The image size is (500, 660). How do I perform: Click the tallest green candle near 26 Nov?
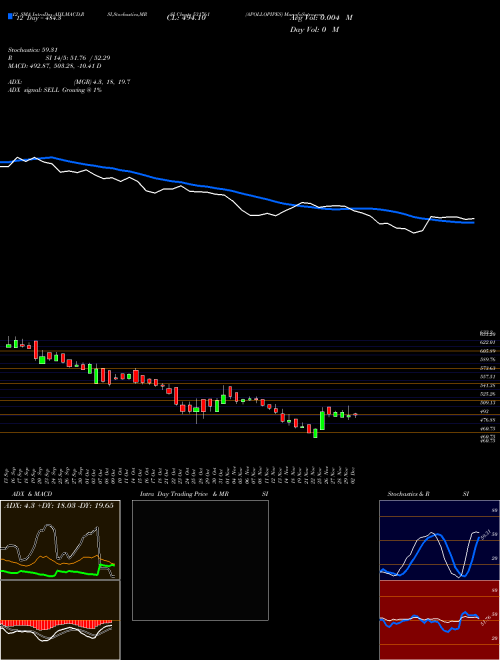(x=322, y=420)
